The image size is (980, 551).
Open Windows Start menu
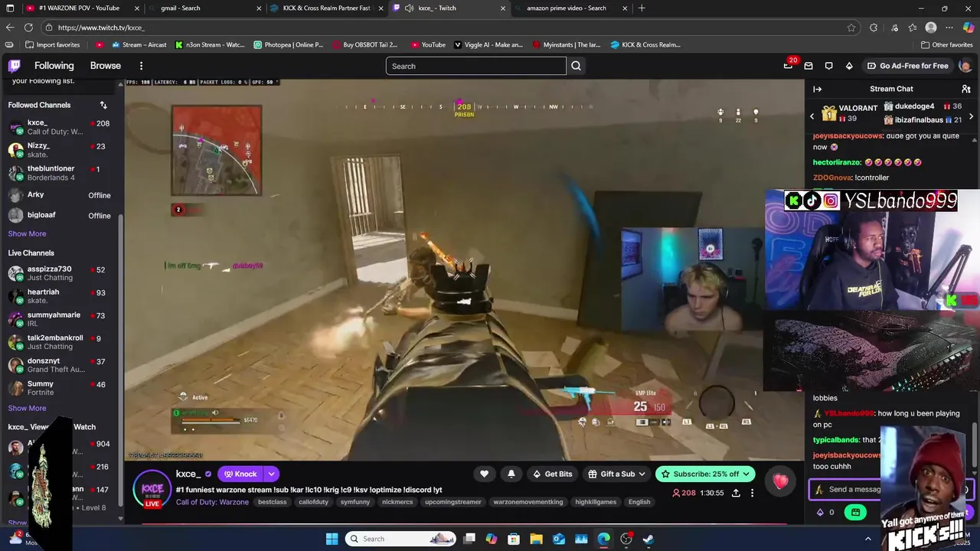click(x=332, y=539)
